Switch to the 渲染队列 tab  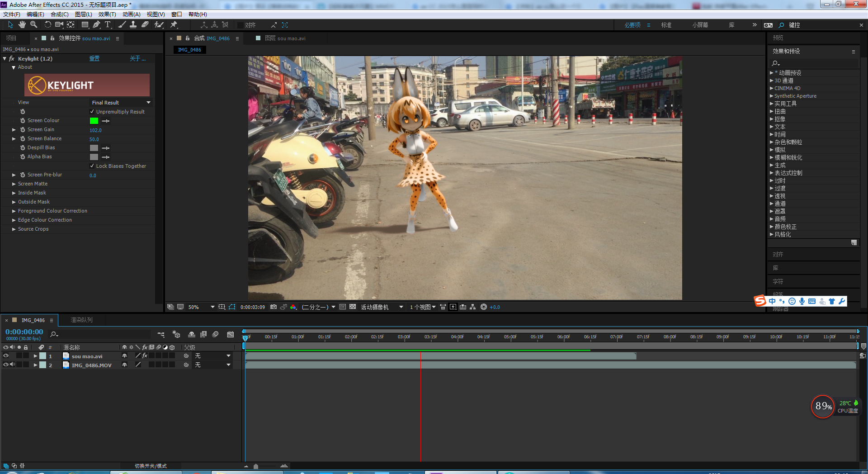pyautogui.click(x=81, y=320)
